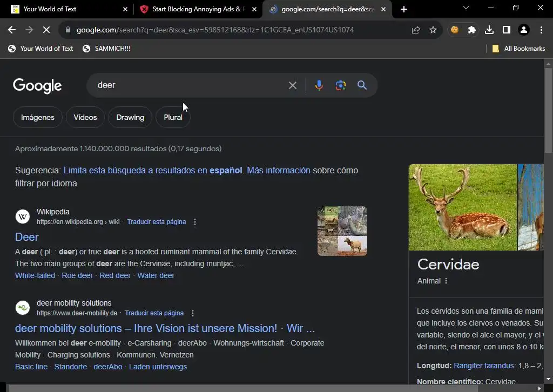
Task: Close the Start Blocking Annoying Ads tab
Action: pos(254,9)
